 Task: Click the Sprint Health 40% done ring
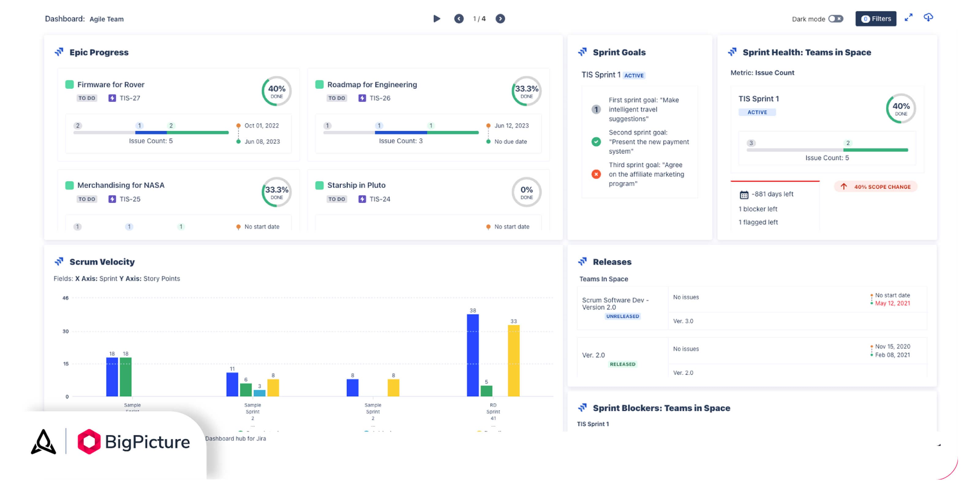(x=901, y=108)
